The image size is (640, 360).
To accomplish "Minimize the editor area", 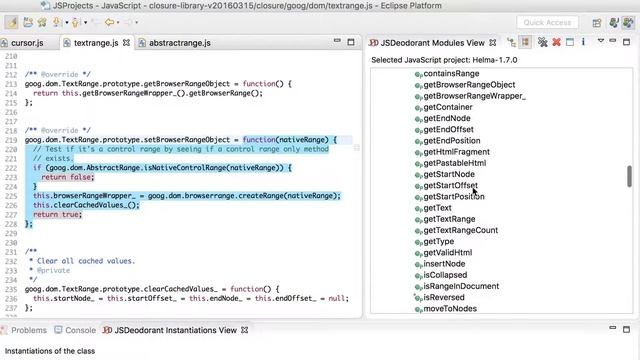I will click(x=337, y=41).
